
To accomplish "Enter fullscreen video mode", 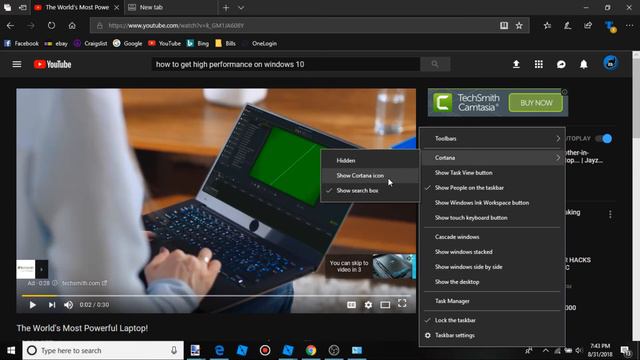I will point(402,303).
